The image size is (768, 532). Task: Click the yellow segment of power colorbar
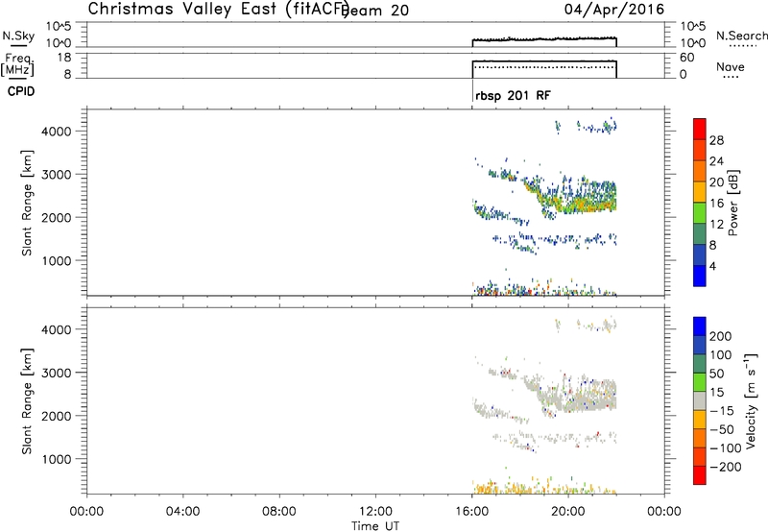click(700, 191)
